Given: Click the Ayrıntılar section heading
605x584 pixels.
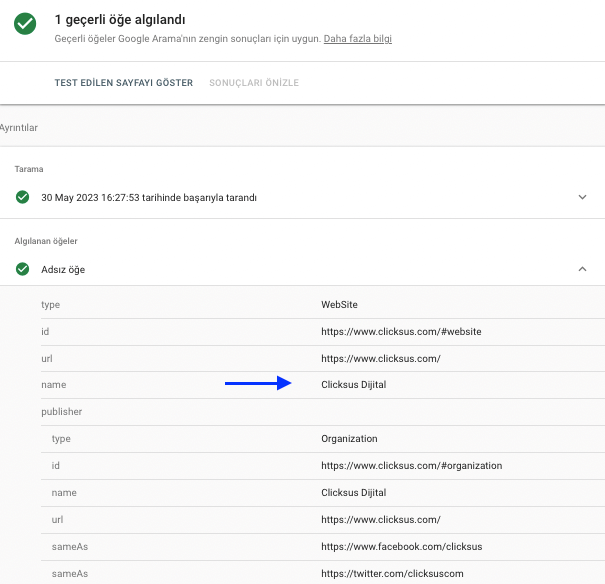Looking at the screenshot, I should (19, 128).
